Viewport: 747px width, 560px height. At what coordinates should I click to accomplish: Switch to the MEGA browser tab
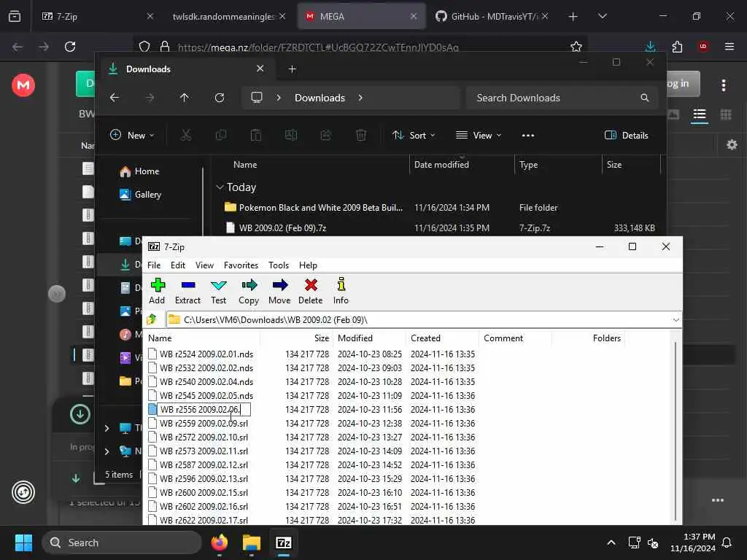tap(362, 16)
